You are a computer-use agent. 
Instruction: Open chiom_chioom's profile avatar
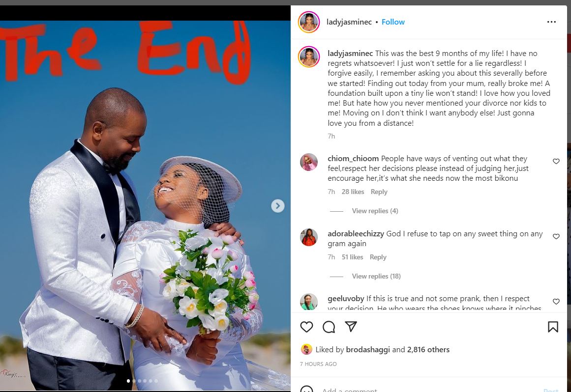[309, 162]
